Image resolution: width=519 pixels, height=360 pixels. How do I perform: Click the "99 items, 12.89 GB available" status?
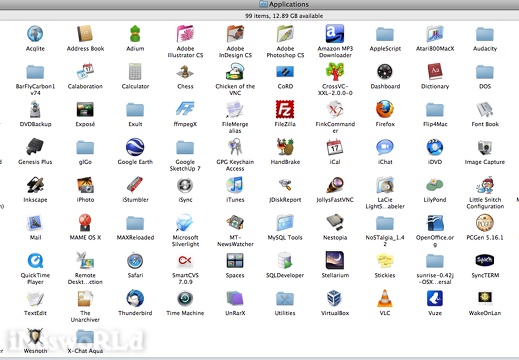pos(284,16)
